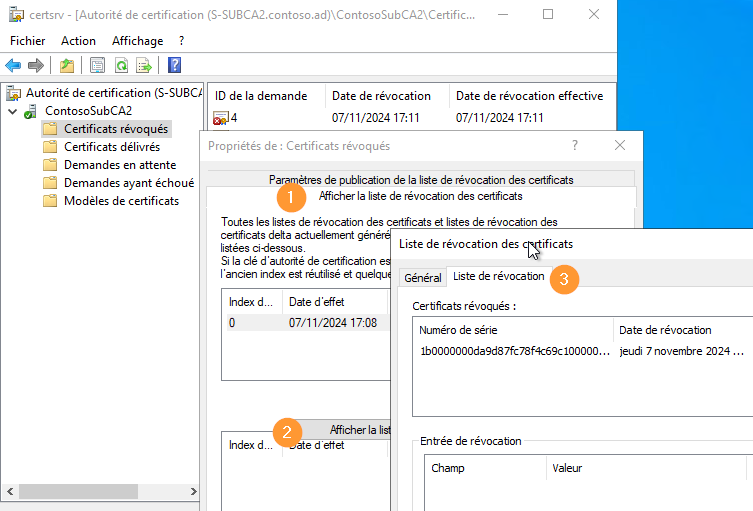The width and height of the screenshot is (753, 511).
Task: Open Paramètres de publication de la liste tab
Action: click(421, 179)
